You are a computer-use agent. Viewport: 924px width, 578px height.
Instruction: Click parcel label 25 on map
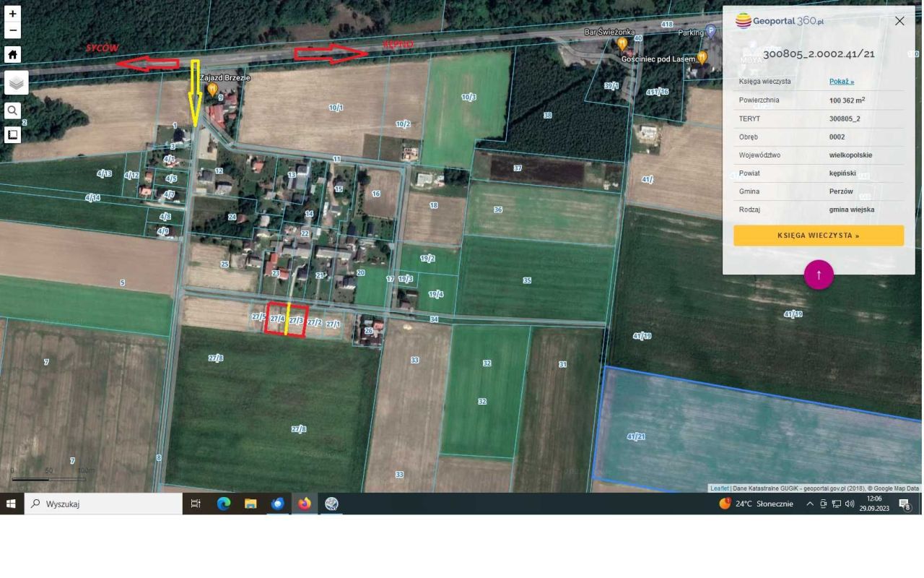(225, 264)
